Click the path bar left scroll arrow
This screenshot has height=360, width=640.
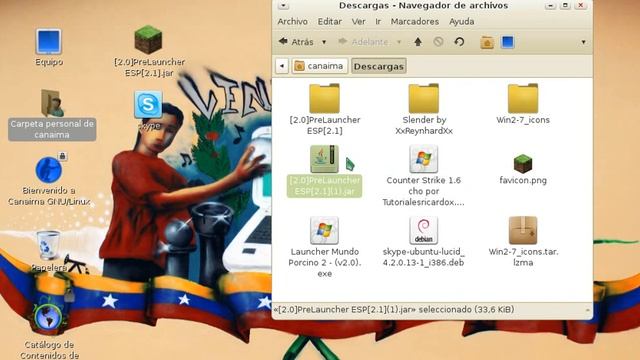(x=282, y=66)
